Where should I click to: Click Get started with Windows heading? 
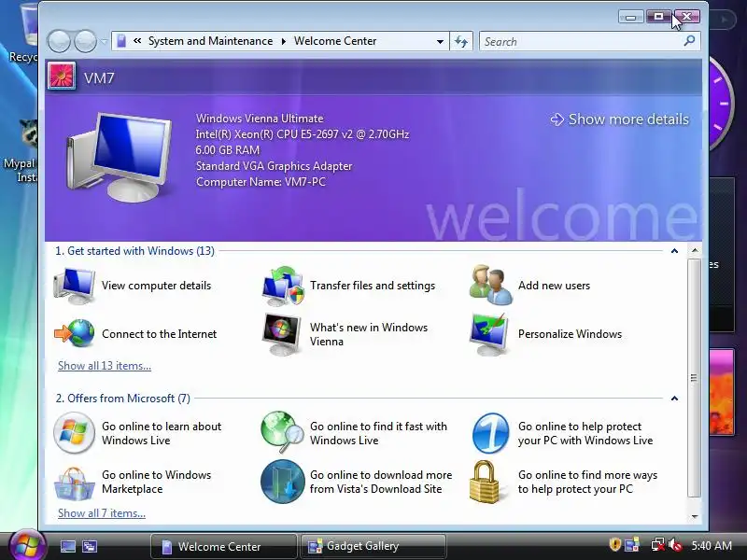(134, 251)
